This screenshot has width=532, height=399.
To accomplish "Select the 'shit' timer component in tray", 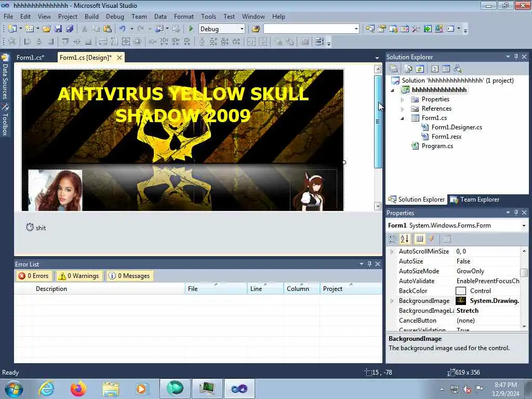I will pyautogui.click(x=36, y=228).
